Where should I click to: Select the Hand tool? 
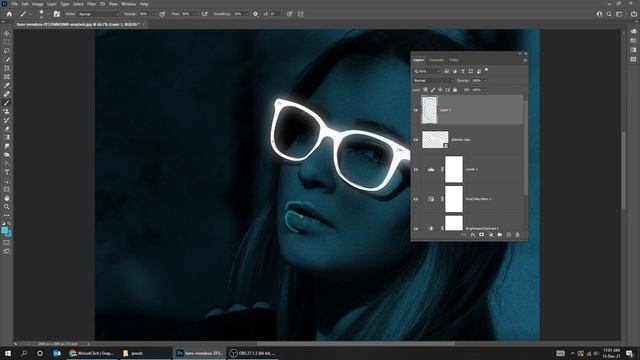pyautogui.click(x=7, y=198)
